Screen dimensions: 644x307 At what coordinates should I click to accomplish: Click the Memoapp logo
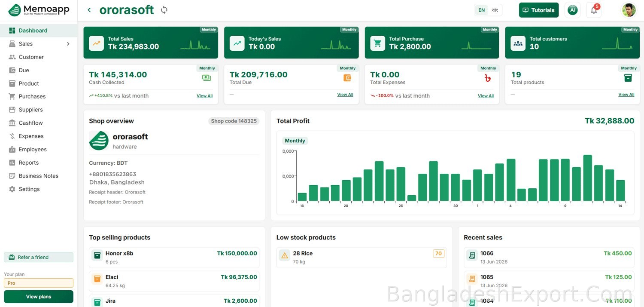pyautogui.click(x=39, y=10)
